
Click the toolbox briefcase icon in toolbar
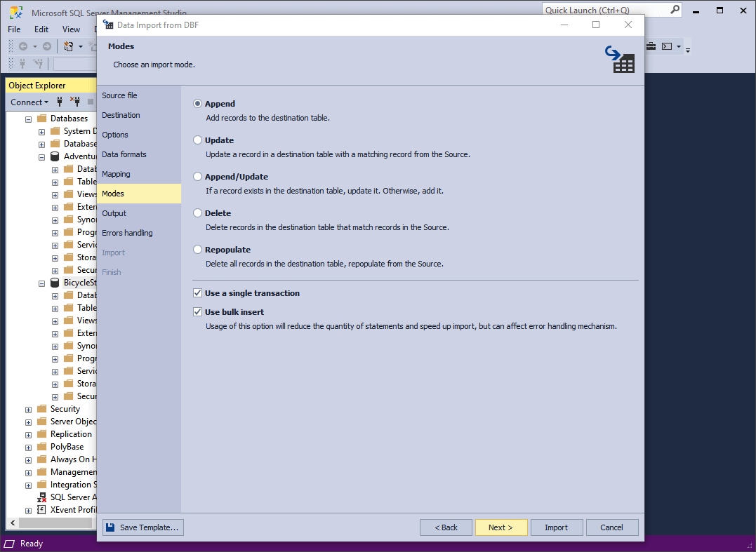(x=651, y=46)
